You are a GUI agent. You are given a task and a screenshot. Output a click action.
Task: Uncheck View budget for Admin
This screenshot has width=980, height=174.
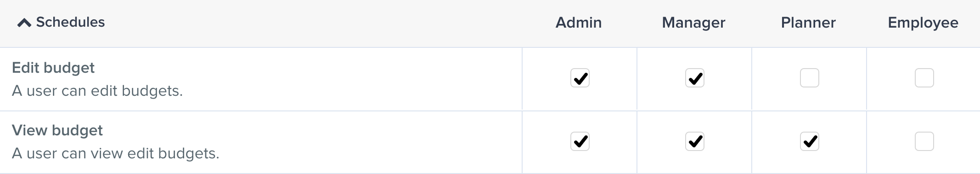tap(580, 141)
